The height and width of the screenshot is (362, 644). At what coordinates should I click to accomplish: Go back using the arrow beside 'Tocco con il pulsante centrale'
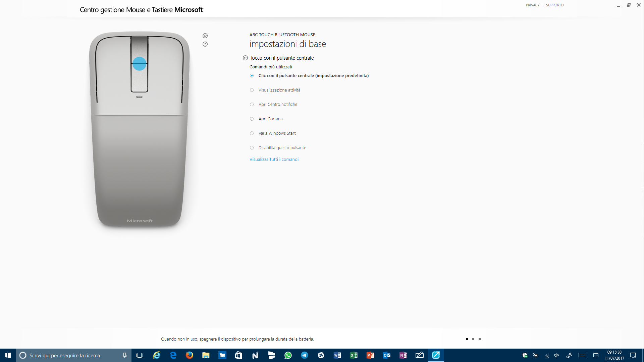coord(245,58)
